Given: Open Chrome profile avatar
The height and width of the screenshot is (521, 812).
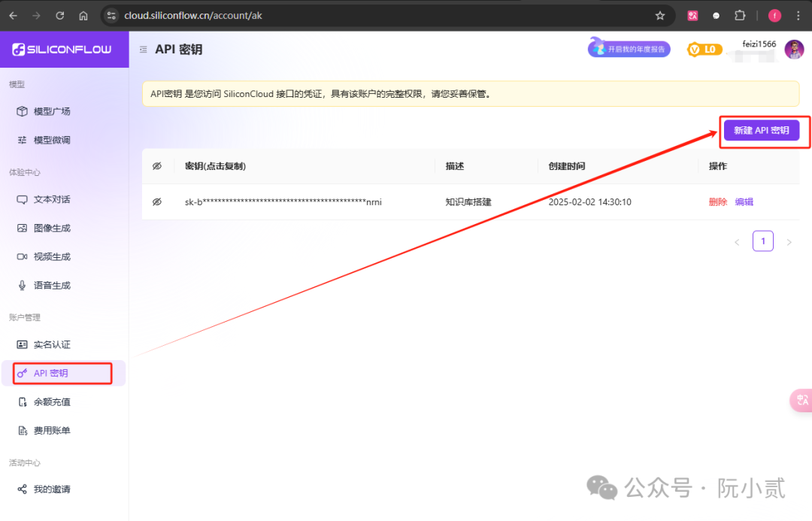Looking at the screenshot, I should pyautogui.click(x=774, y=16).
